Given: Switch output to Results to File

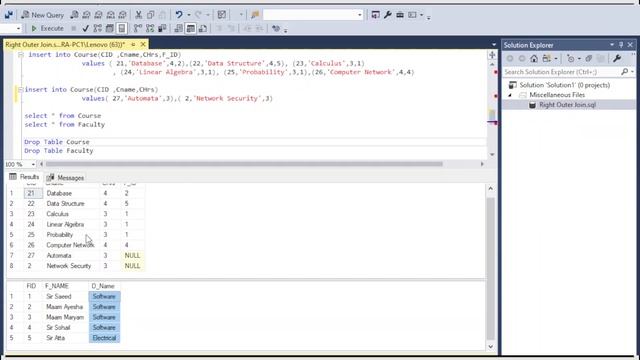Looking at the screenshot, I should [202, 28].
